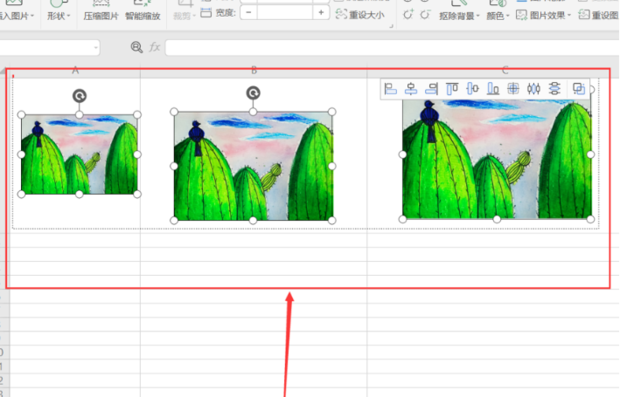Click the zoom magnifier beside fx
The width and height of the screenshot is (620, 397).
coord(136,47)
